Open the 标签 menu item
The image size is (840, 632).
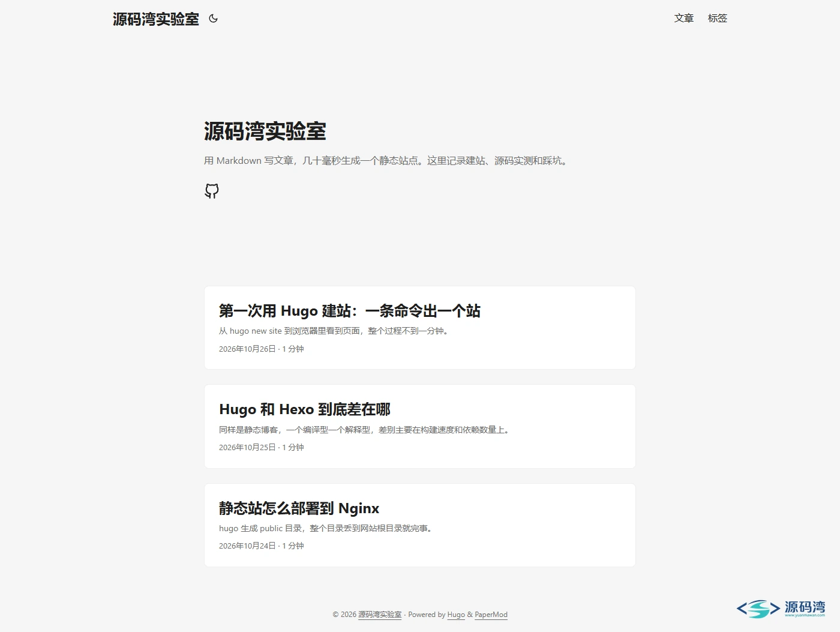(x=718, y=19)
